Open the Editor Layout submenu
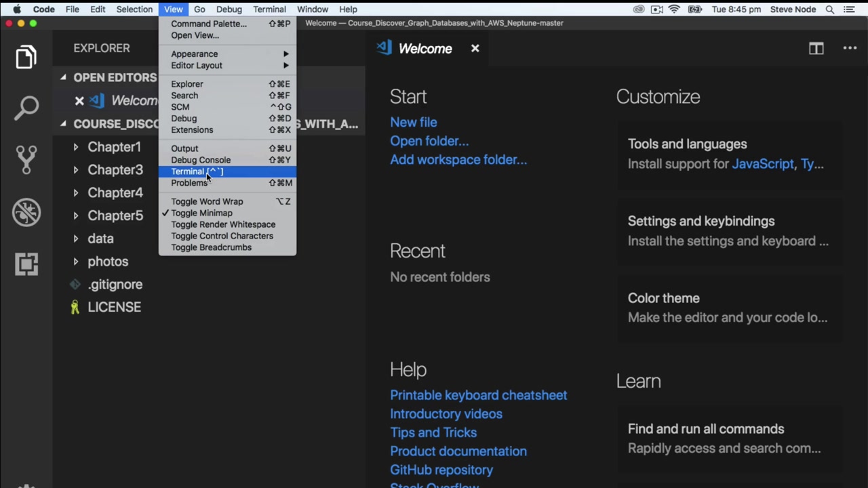This screenshot has width=868, height=488. tap(227, 66)
